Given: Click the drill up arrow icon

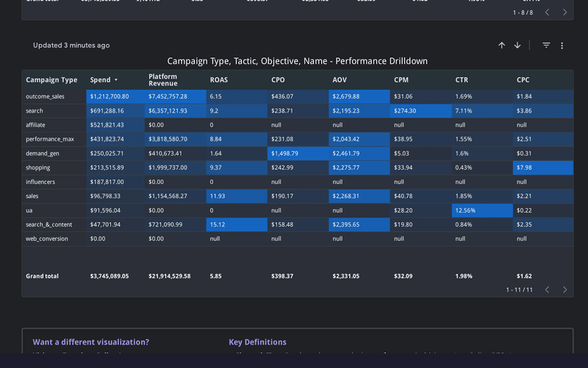Looking at the screenshot, I should tap(501, 46).
